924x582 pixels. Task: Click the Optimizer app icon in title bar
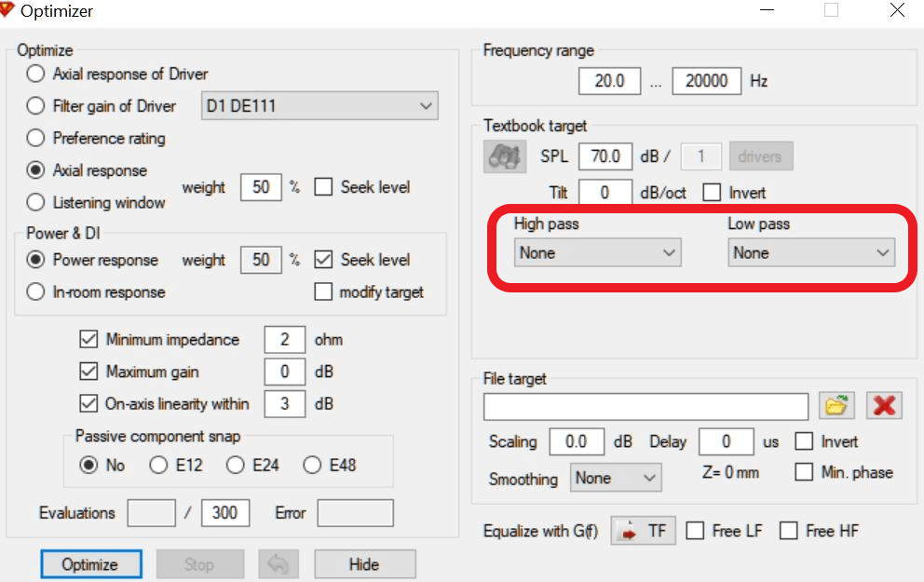click(x=7, y=9)
